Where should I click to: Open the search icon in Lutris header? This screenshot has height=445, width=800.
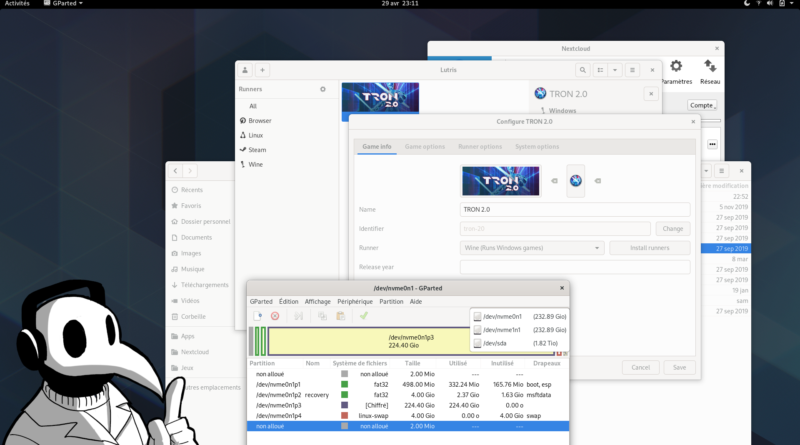tap(583, 70)
